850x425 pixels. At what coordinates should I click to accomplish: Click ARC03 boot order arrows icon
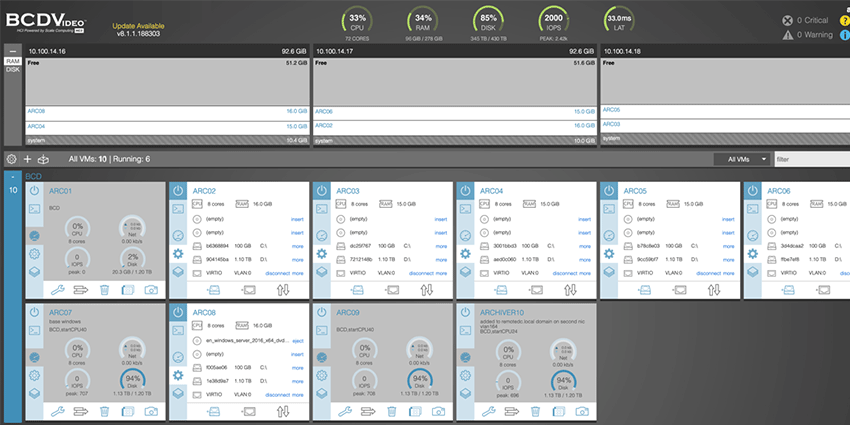click(x=427, y=290)
